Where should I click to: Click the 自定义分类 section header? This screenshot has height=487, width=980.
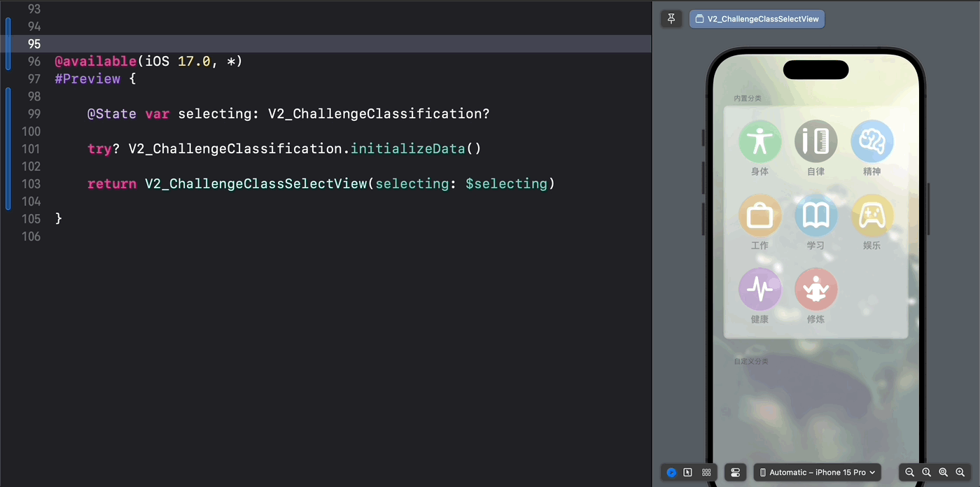click(751, 362)
